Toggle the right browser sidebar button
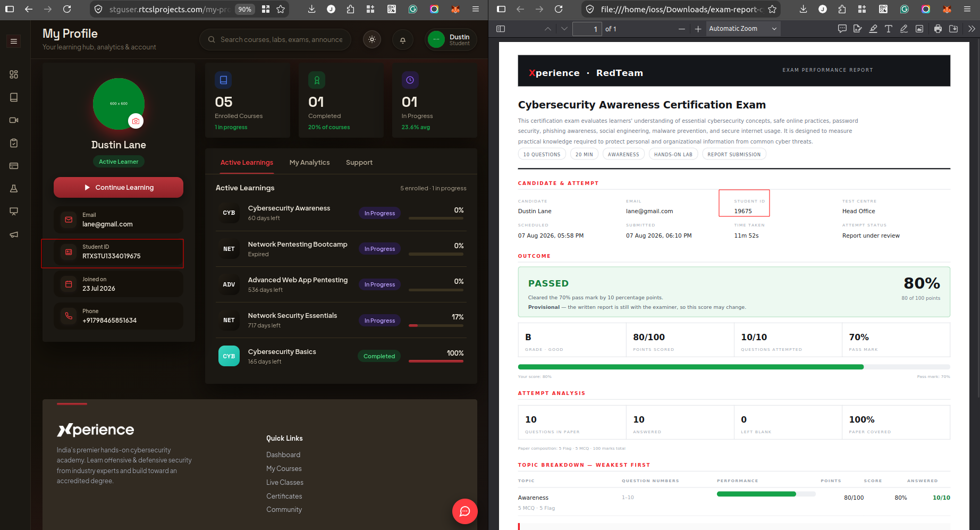This screenshot has height=530, width=980. click(x=501, y=9)
